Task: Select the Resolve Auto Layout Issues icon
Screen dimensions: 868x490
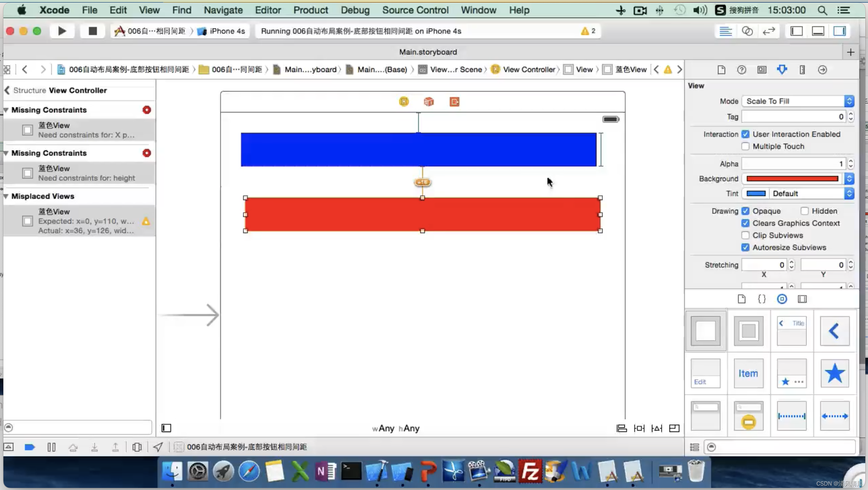Action: [x=656, y=429]
